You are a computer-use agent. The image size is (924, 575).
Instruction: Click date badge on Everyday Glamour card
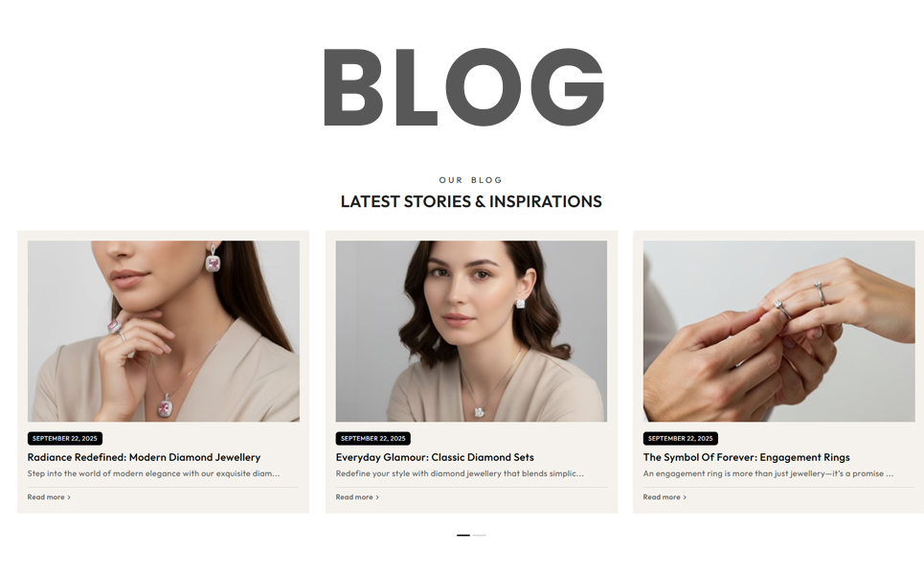[x=373, y=438]
